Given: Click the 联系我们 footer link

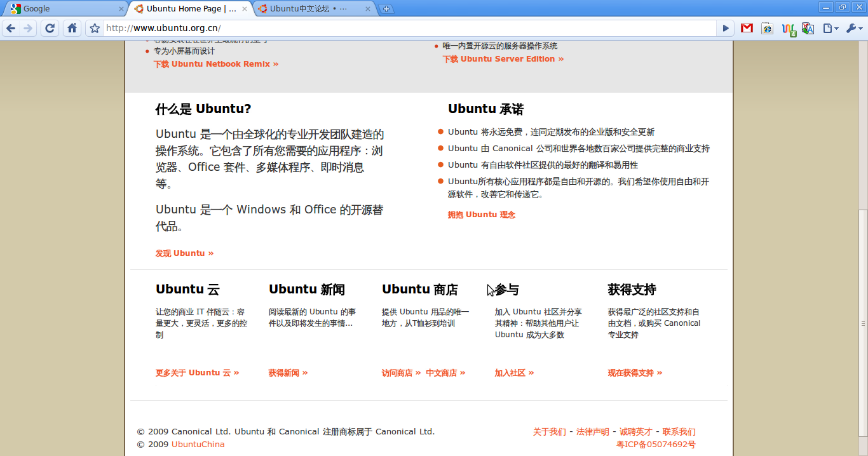Looking at the screenshot, I should pos(679,432).
